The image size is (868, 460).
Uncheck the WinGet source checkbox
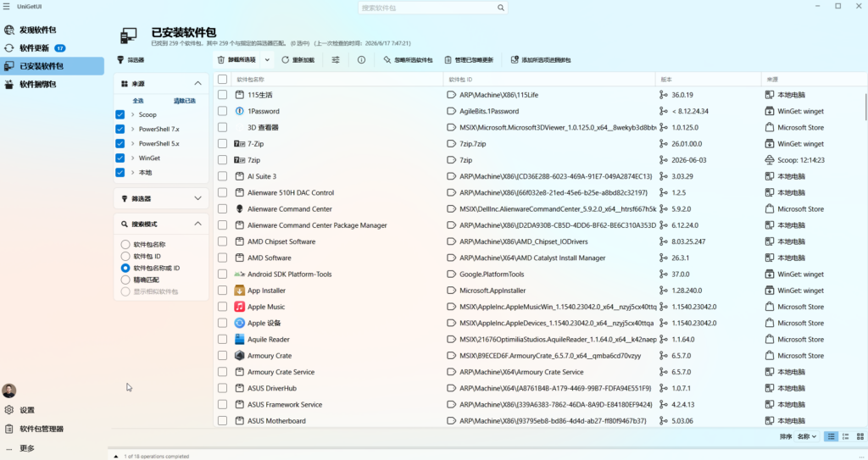[120, 158]
